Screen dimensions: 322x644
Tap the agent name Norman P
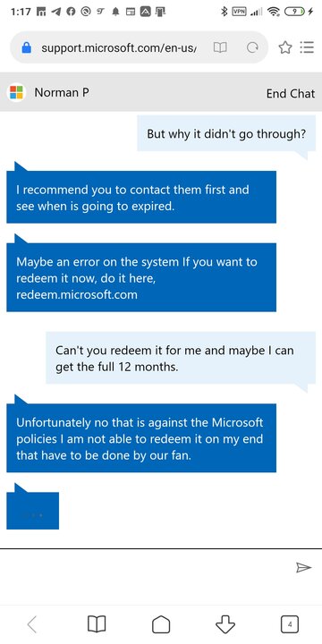tap(62, 92)
